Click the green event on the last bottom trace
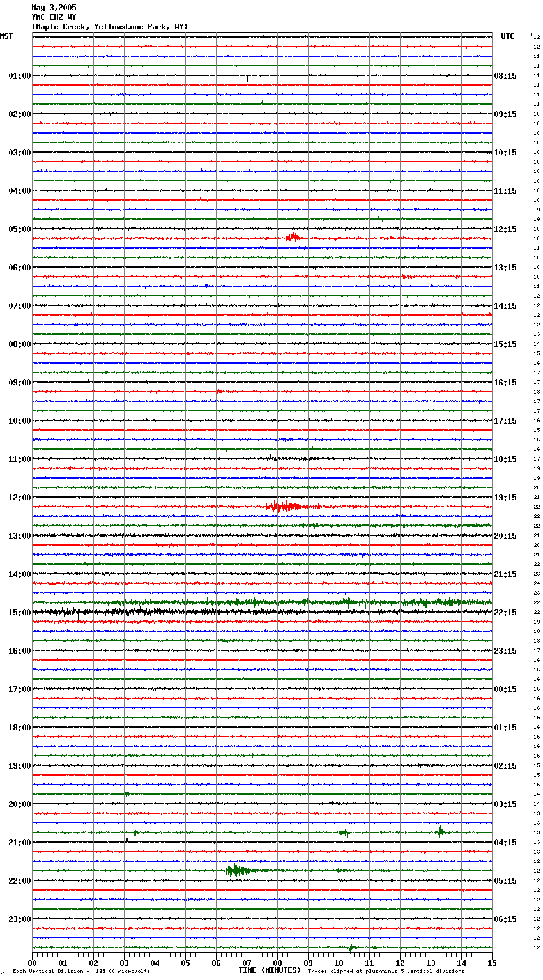 [352, 947]
